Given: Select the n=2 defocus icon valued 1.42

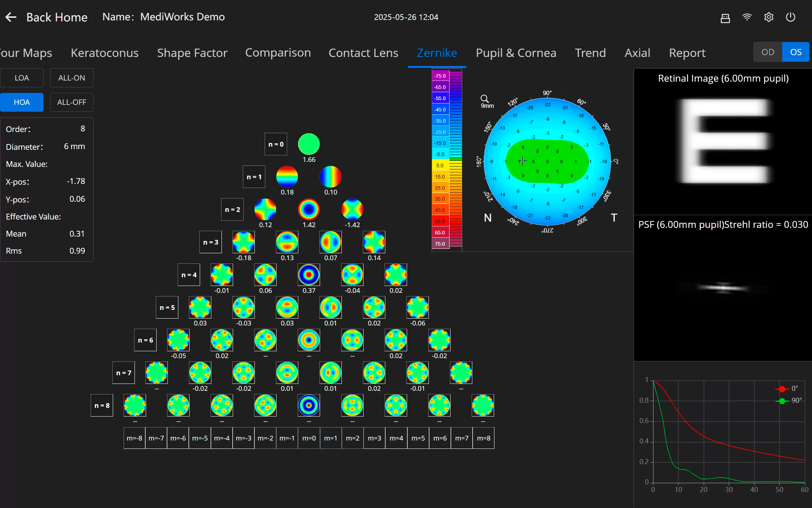Looking at the screenshot, I should pos(308,209).
